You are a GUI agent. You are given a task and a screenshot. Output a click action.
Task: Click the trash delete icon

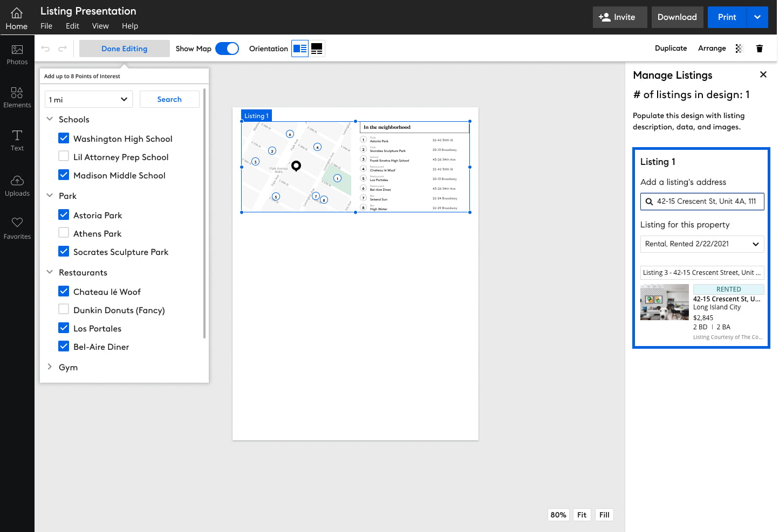click(x=760, y=49)
